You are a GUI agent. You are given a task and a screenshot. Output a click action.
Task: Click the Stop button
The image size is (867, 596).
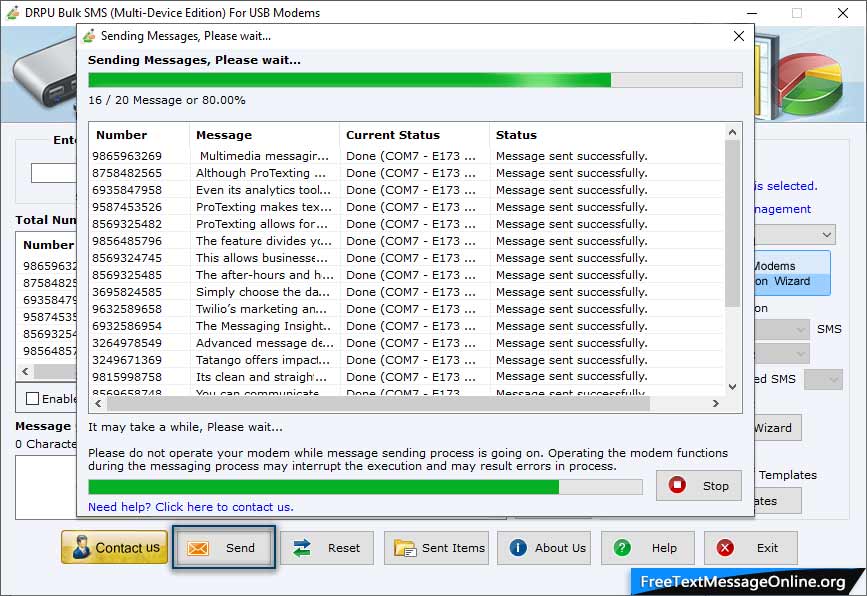click(699, 485)
